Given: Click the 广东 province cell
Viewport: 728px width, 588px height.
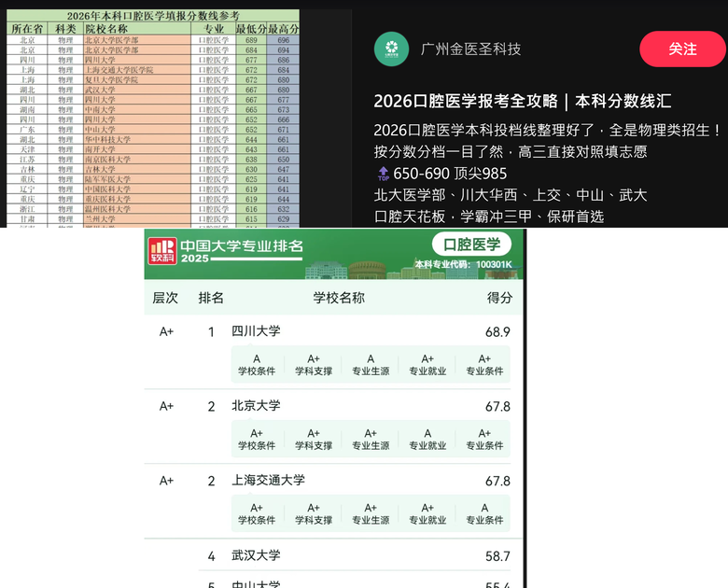Looking at the screenshot, I should [27, 130].
